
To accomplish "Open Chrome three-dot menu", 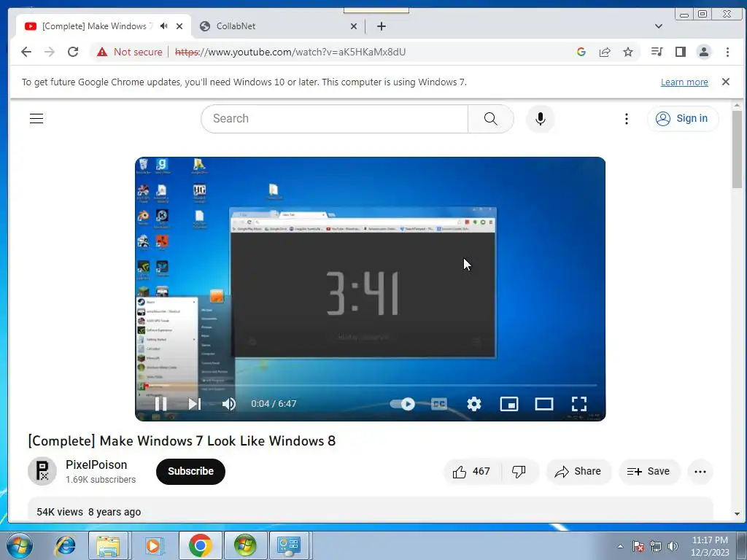I will coord(727,52).
